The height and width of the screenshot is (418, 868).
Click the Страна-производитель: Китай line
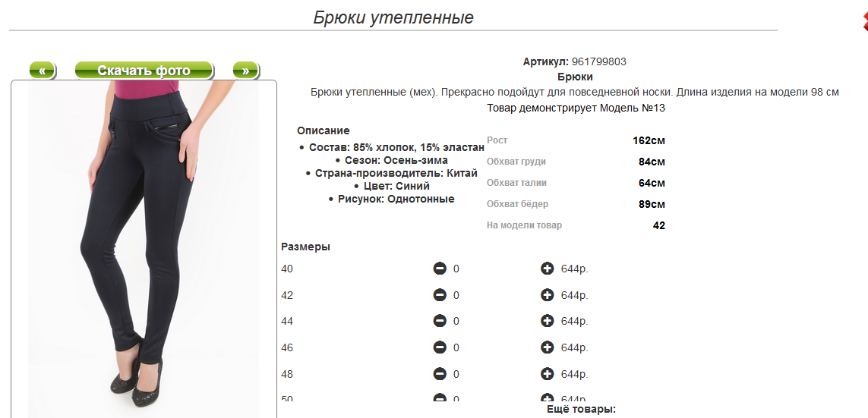click(396, 173)
